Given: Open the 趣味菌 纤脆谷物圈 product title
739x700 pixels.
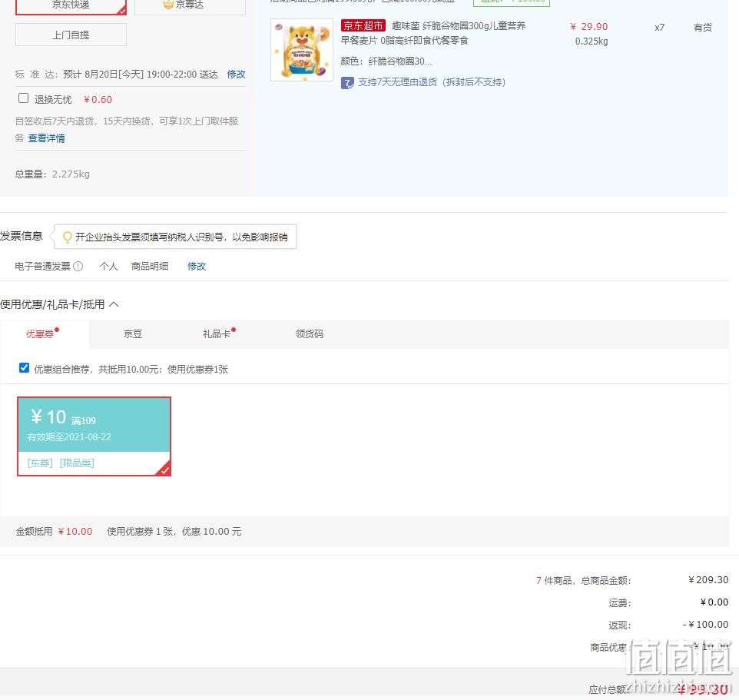Looking at the screenshot, I should 432,33.
